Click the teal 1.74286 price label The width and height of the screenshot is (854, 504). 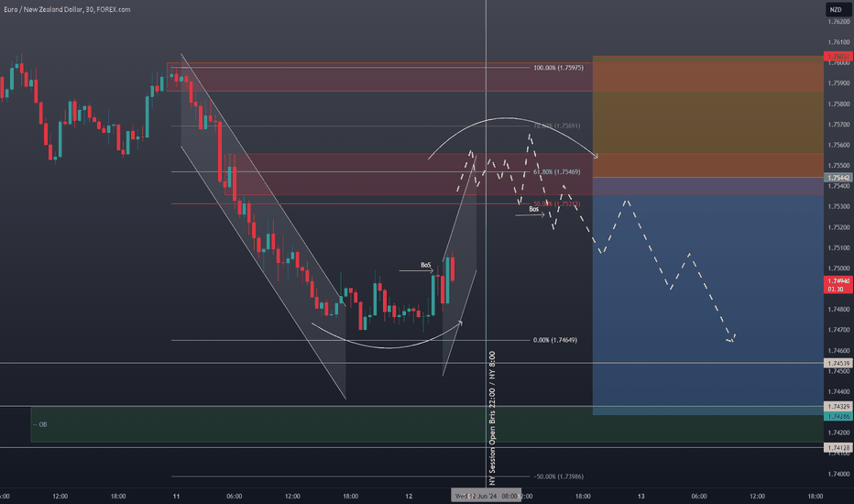[838, 416]
